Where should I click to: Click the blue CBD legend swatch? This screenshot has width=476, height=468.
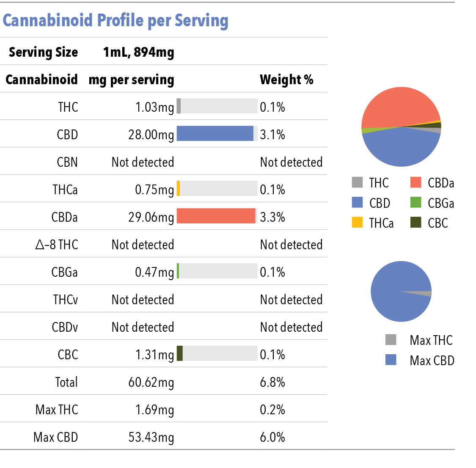(x=357, y=202)
